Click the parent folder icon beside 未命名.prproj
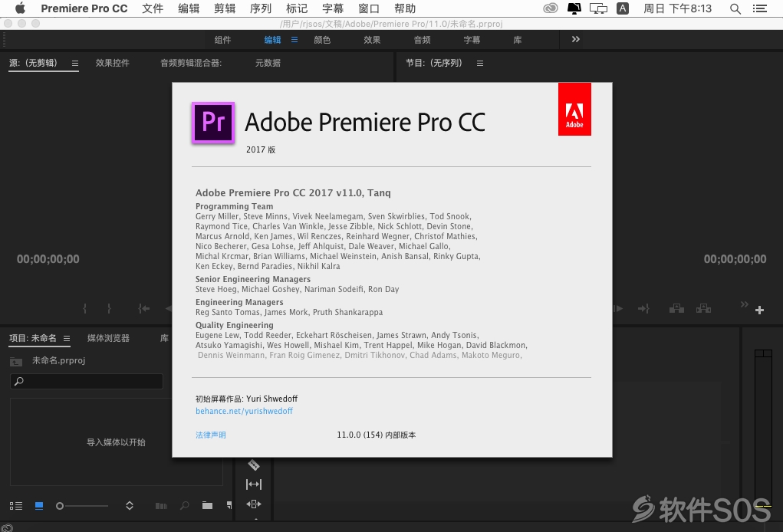This screenshot has width=783, height=532. (16, 362)
